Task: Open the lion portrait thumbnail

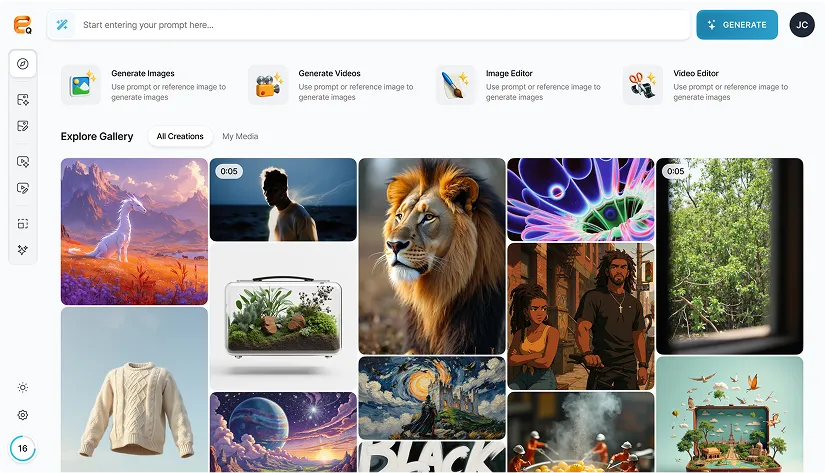Action: click(x=432, y=255)
